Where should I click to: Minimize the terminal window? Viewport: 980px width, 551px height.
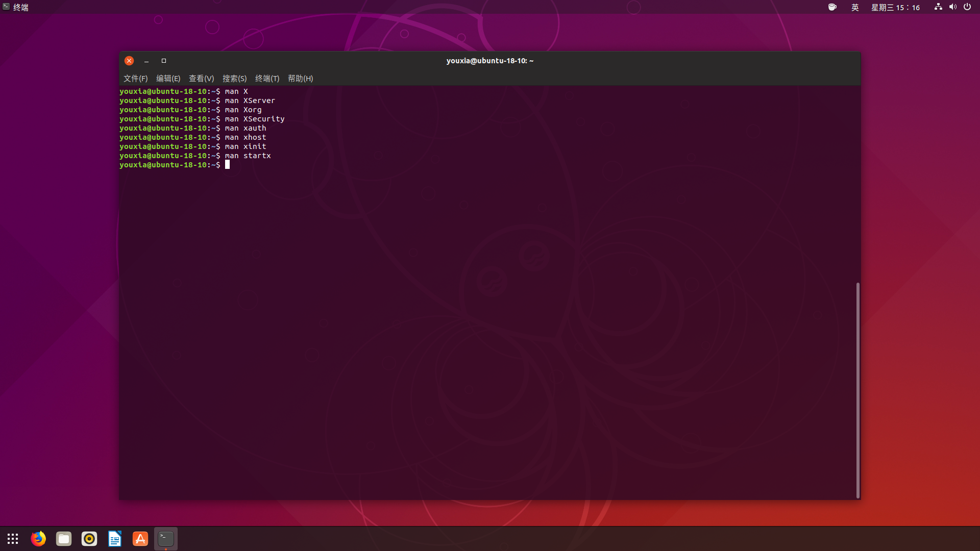click(x=146, y=61)
